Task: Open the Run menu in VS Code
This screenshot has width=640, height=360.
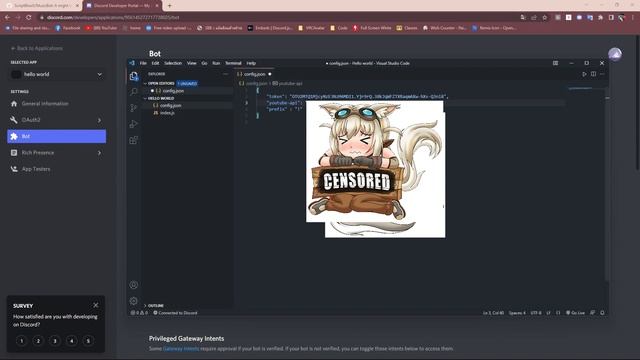Action: 216,63
